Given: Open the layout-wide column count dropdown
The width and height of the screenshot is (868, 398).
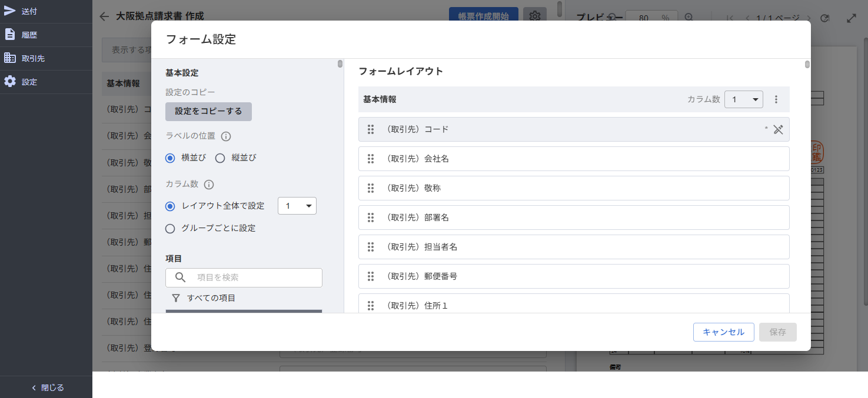Looking at the screenshot, I should pos(297,206).
